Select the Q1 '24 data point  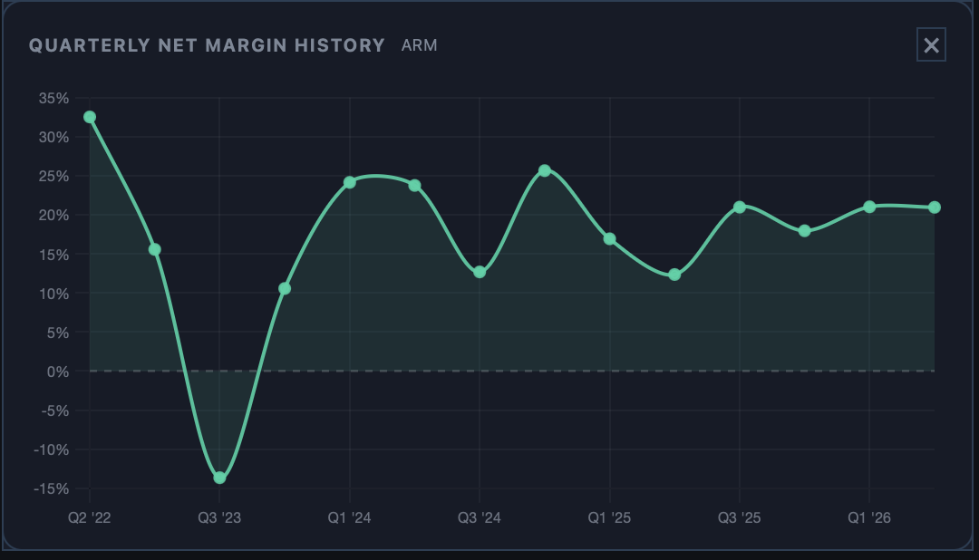point(350,182)
